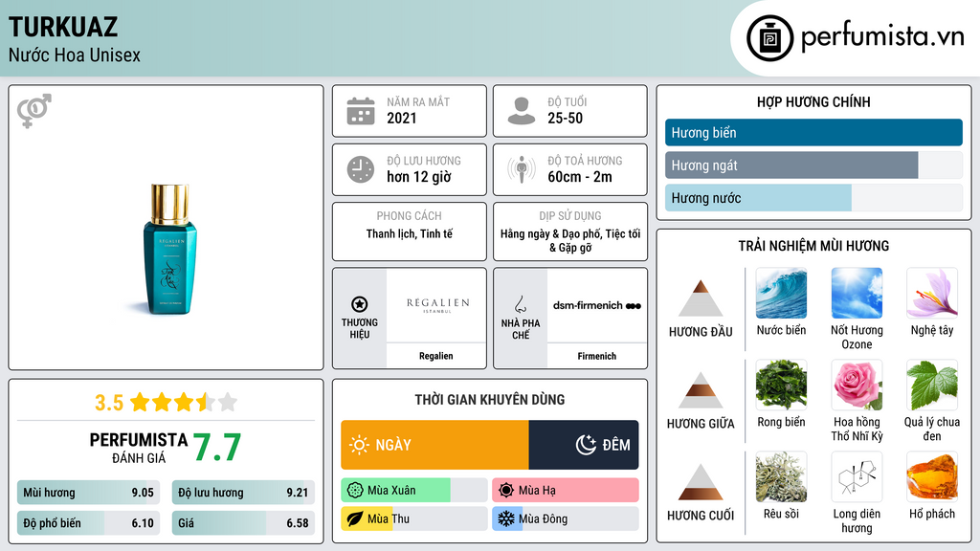Image resolution: width=980 pixels, height=551 pixels.
Task: Click the person icon beside Độ tuổi
Action: [522, 111]
